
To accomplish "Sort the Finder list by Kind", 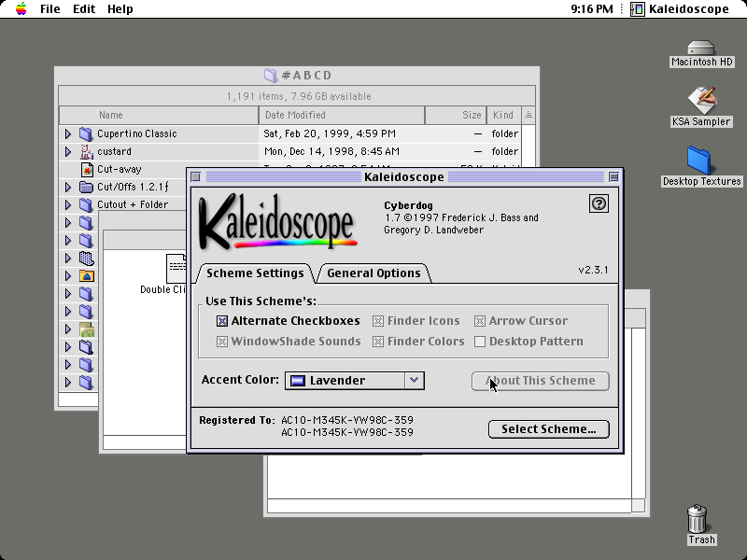I will 503,115.
